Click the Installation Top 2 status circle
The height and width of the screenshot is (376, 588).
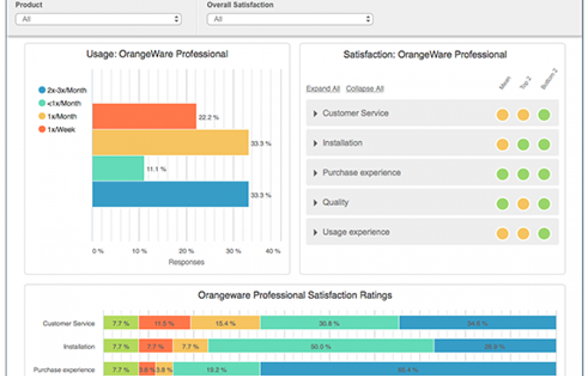point(523,144)
